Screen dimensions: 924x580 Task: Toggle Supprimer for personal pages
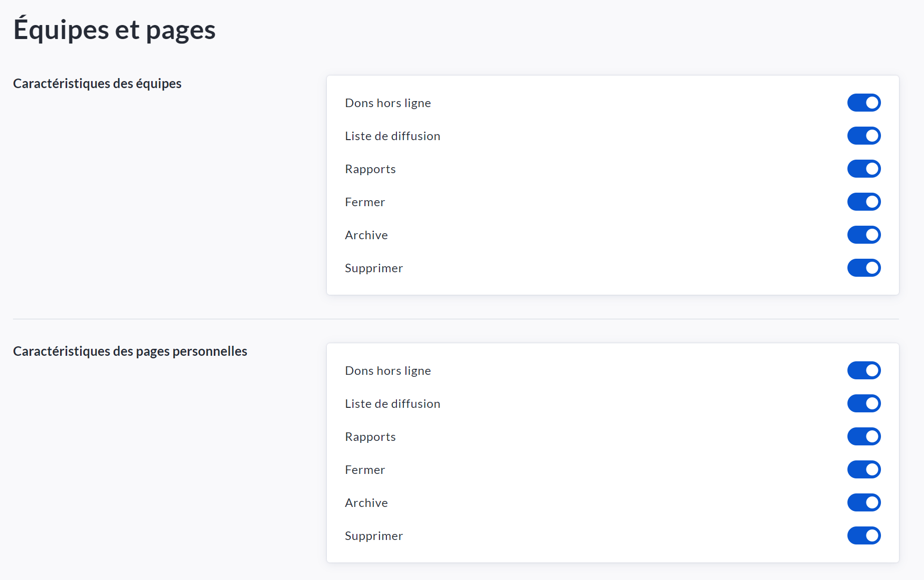863,535
